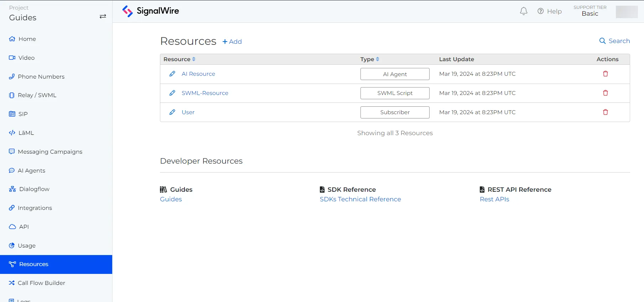Click the SIP icon in sidebar
Viewport: 644px width, 302px height.
[x=12, y=114]
